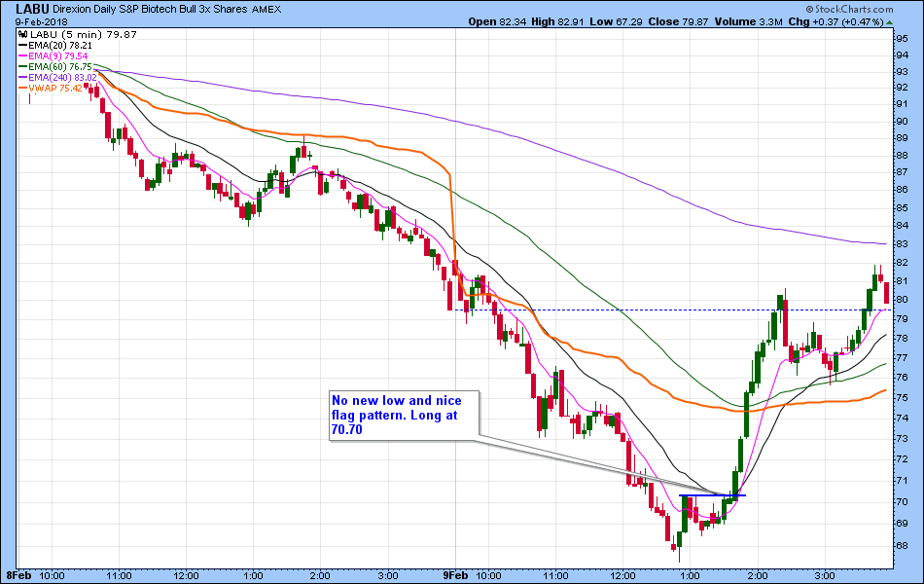Click the Open 82.34 value
Screen dimensions: 924x584
[x=497, y=21]
